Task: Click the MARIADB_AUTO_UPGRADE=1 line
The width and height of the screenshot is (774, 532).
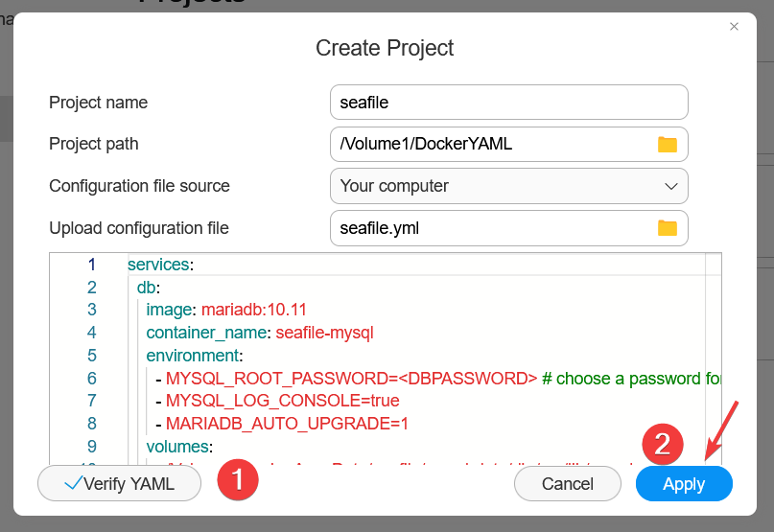Action: point(287,424)
